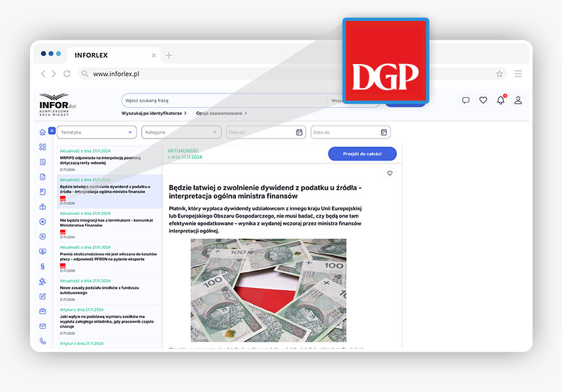Open the pencil edit sidebar icon
The height and width of the screenshot is (392, 562).
(x=42, y=297)
